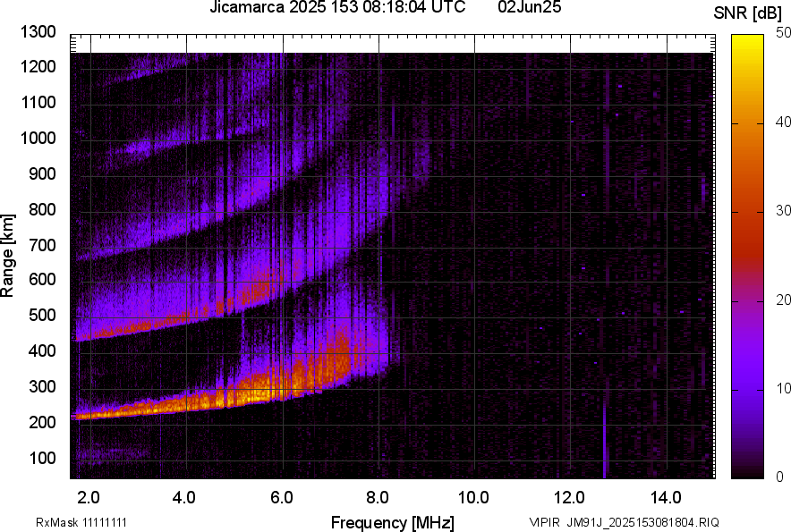Click the range tick label '100'

click(x=42, y=458)
